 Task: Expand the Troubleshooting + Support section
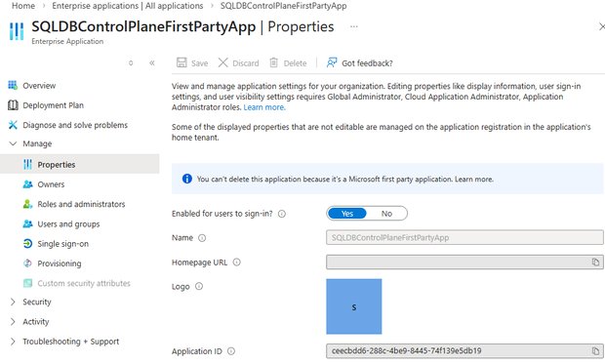13,342
